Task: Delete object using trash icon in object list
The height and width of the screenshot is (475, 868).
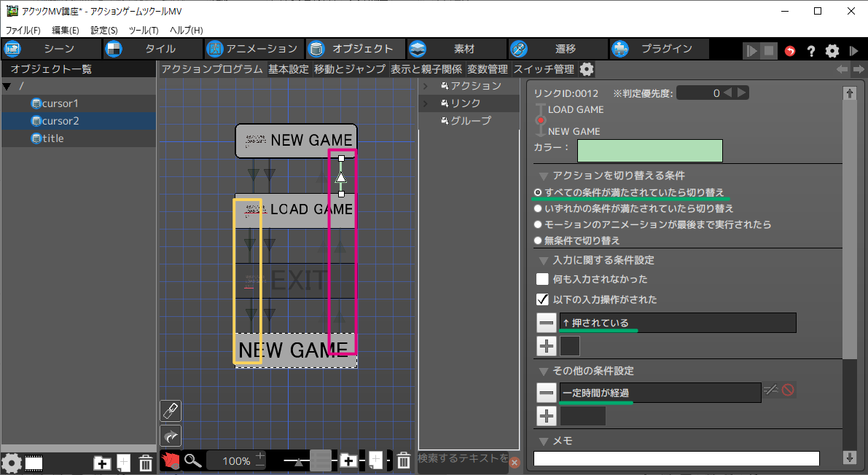Action: click(x=146, y=463)
